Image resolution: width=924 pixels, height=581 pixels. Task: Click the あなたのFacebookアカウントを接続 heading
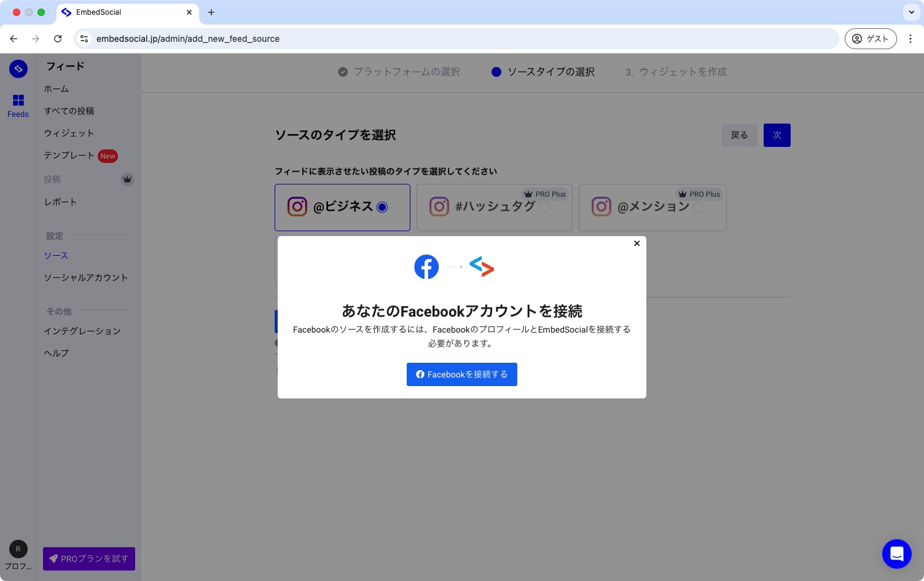point(462,311)
